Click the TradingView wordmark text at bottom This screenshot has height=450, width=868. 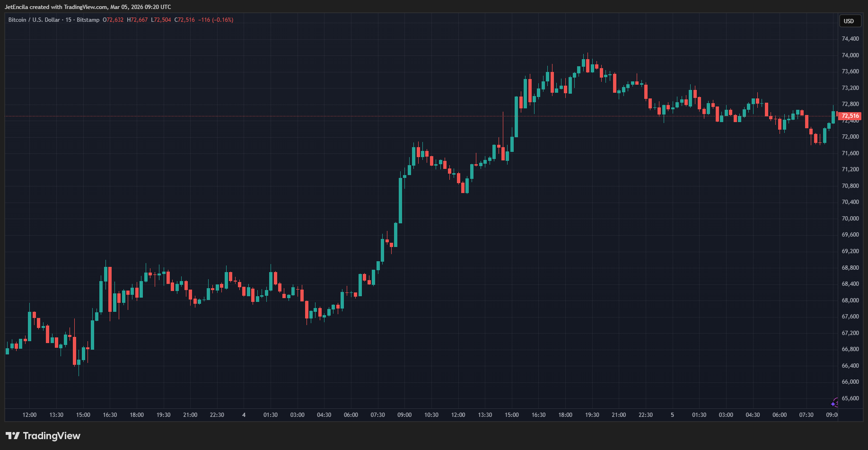tap(52, 436)
